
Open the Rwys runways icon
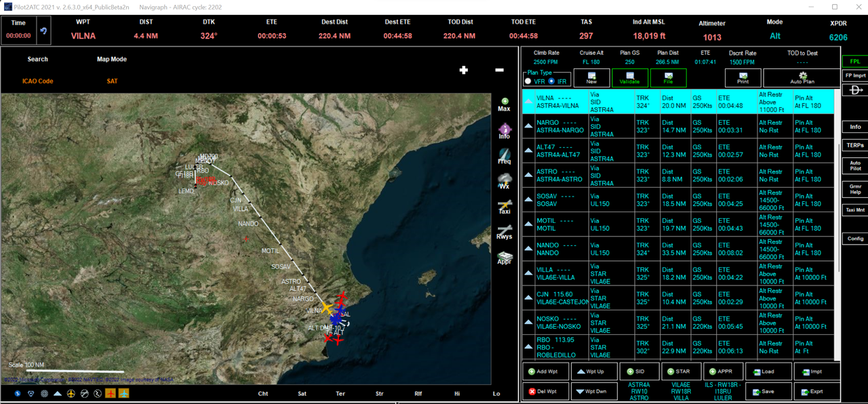[504, 232]
